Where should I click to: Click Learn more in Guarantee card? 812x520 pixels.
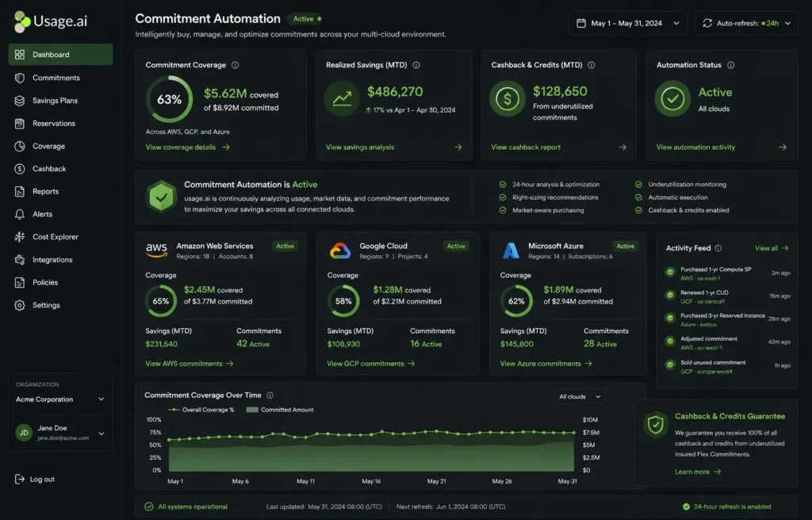pos(698,472)
